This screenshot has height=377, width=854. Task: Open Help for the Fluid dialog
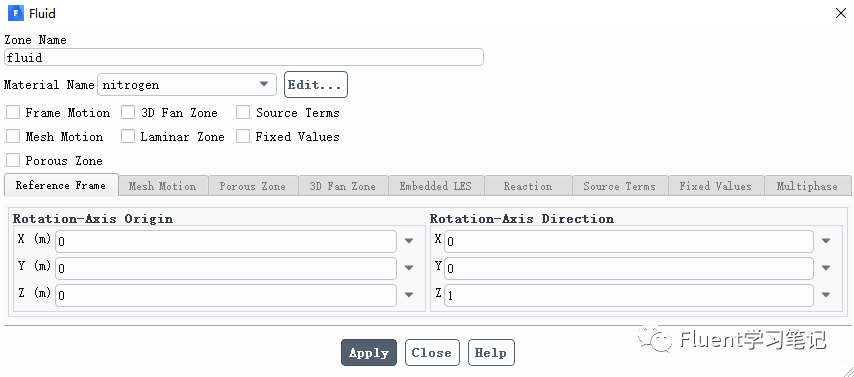[491, 352]
